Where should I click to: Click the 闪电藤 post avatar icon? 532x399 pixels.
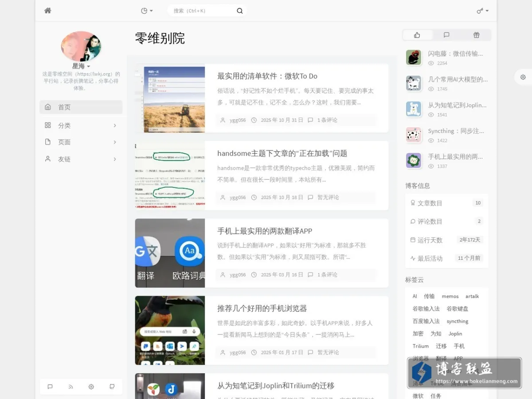414,58
